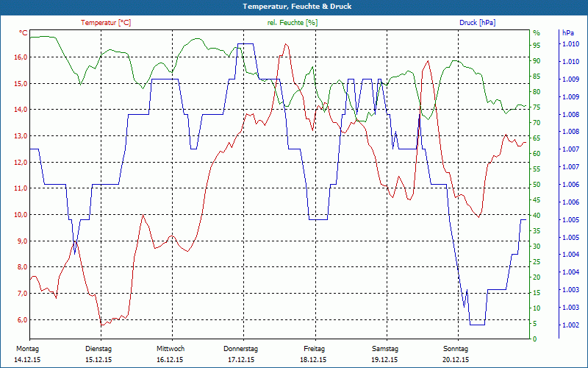Select the date '16.12.15'
The image size is (588, 368).
[x=170, y=360]
